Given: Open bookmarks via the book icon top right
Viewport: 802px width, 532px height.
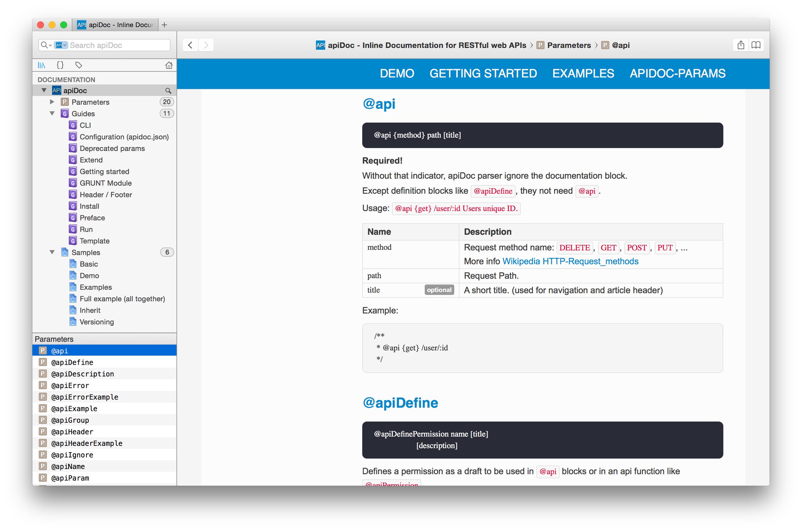Looking at the screenshot, I should (756, 45).
